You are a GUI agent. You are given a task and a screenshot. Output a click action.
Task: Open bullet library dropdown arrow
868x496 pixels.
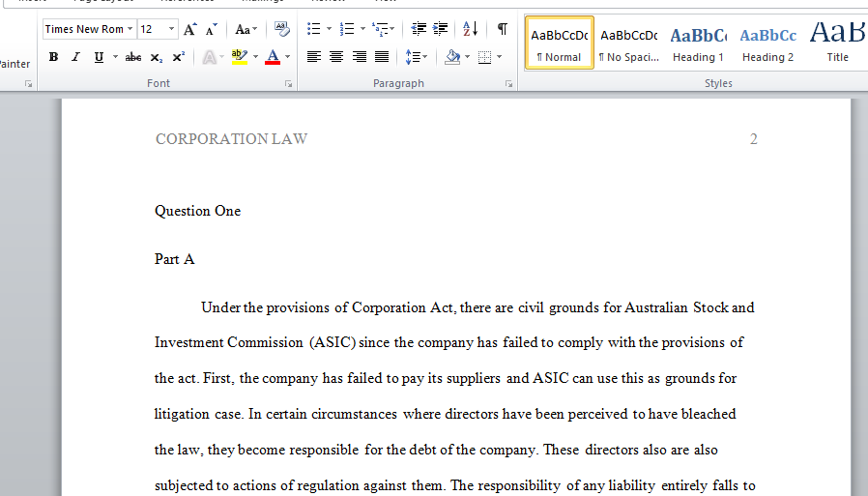329,29
